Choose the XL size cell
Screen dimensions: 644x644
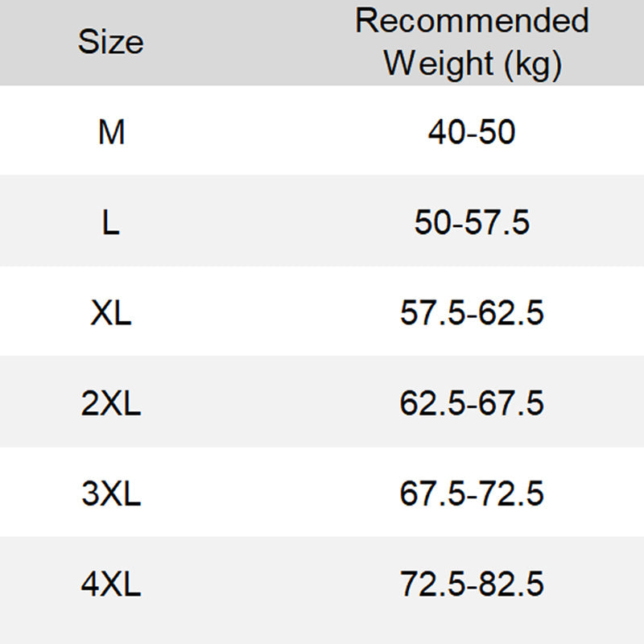111,312
